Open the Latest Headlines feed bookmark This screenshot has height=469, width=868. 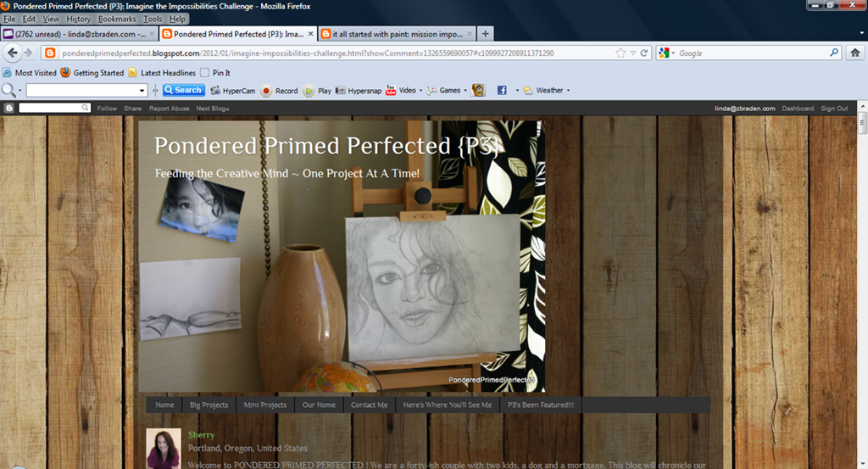coord(162,73)
